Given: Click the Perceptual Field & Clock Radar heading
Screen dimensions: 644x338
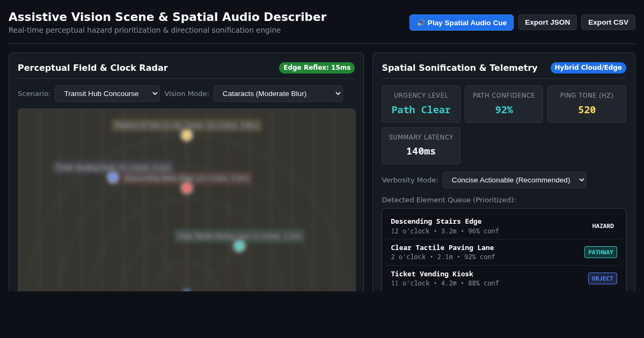Looking at the screenshot, I should (x=93, y=68).
